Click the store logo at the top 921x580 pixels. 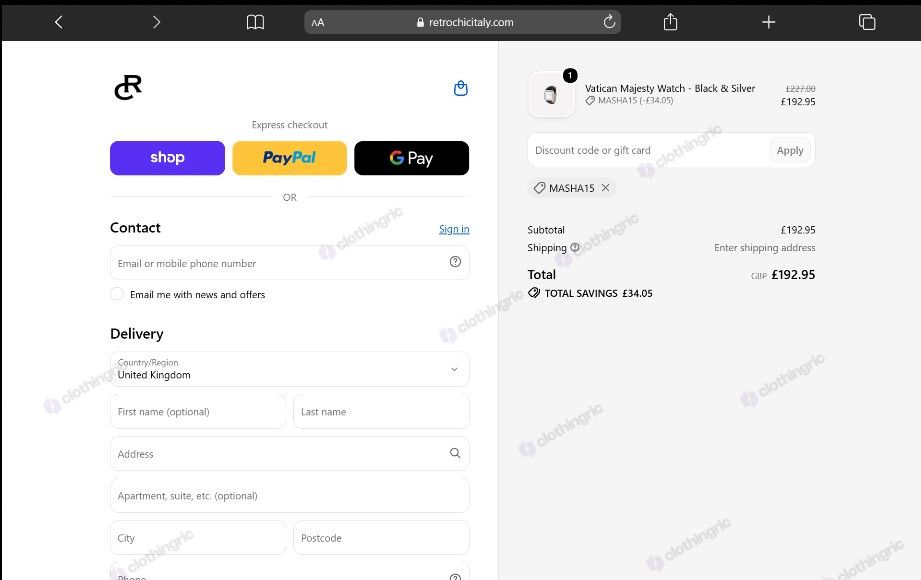tap(128, 88)
